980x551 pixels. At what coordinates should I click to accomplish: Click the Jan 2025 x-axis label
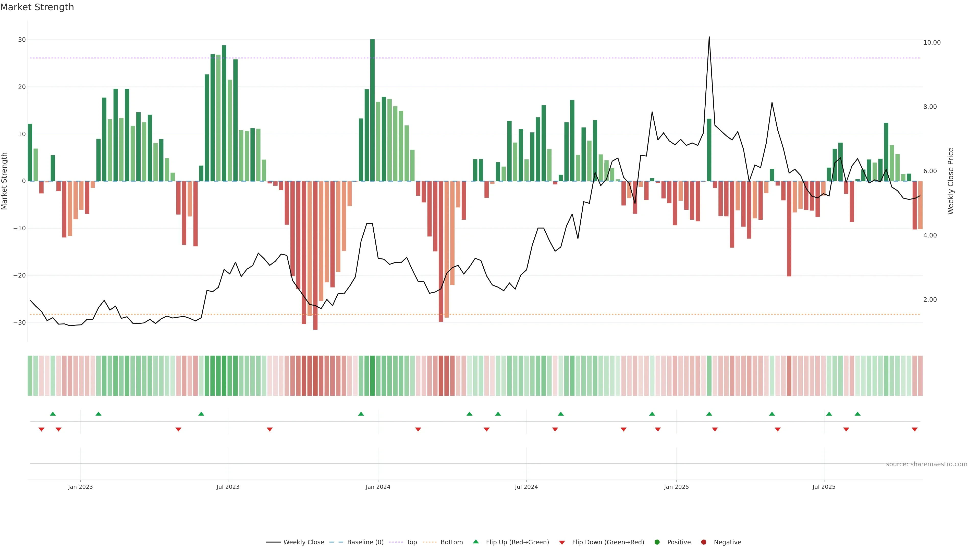(x=676, y=487)
